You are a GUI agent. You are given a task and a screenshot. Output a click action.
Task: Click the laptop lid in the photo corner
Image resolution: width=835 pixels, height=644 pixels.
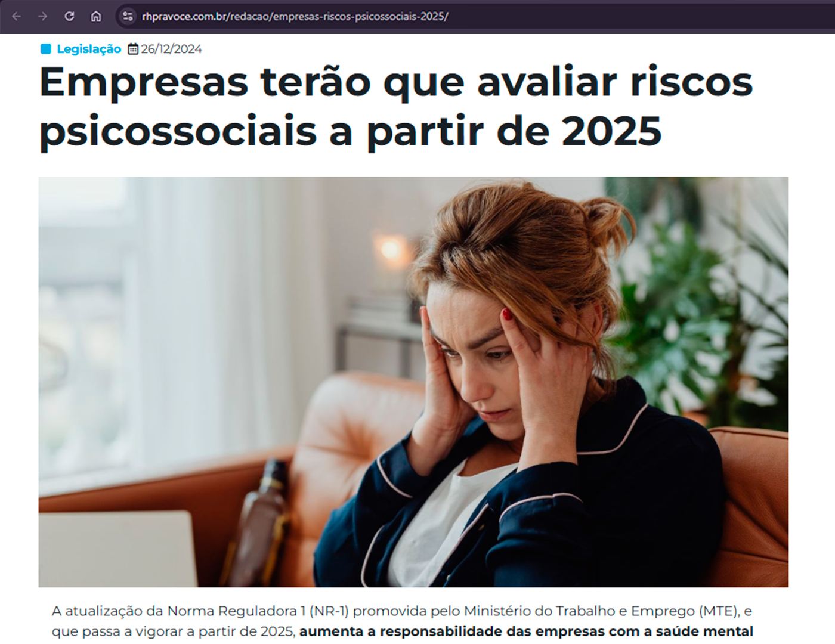[117, 549]
